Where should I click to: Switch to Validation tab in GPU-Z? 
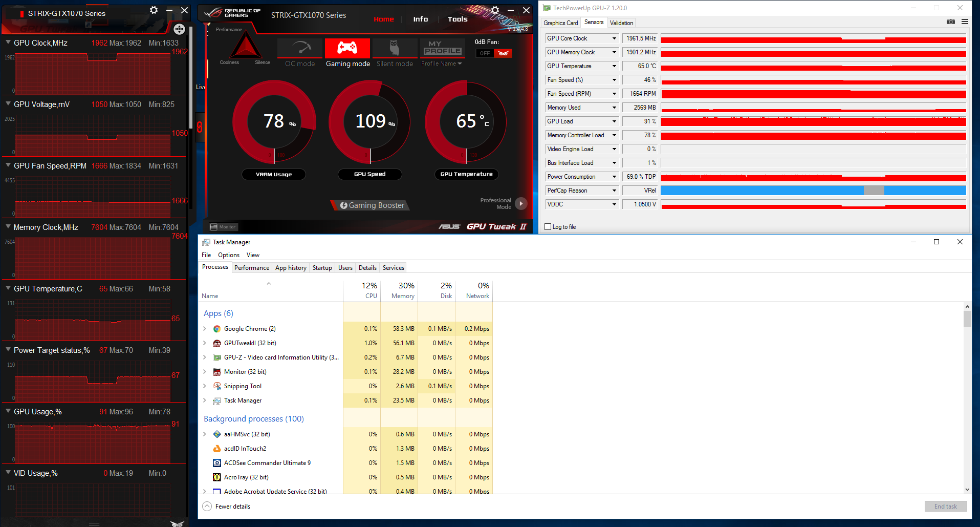coord(621,23)
